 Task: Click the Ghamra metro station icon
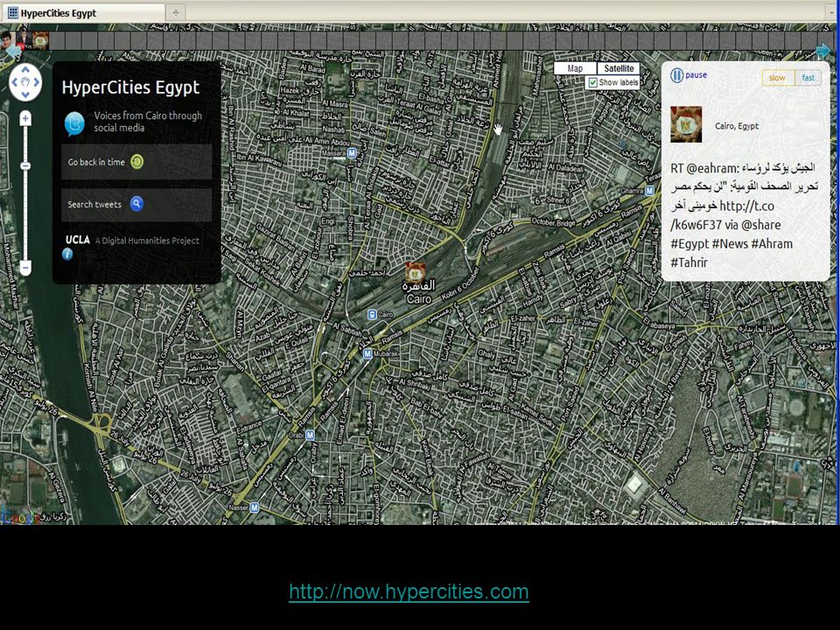(x=650, y=191)
